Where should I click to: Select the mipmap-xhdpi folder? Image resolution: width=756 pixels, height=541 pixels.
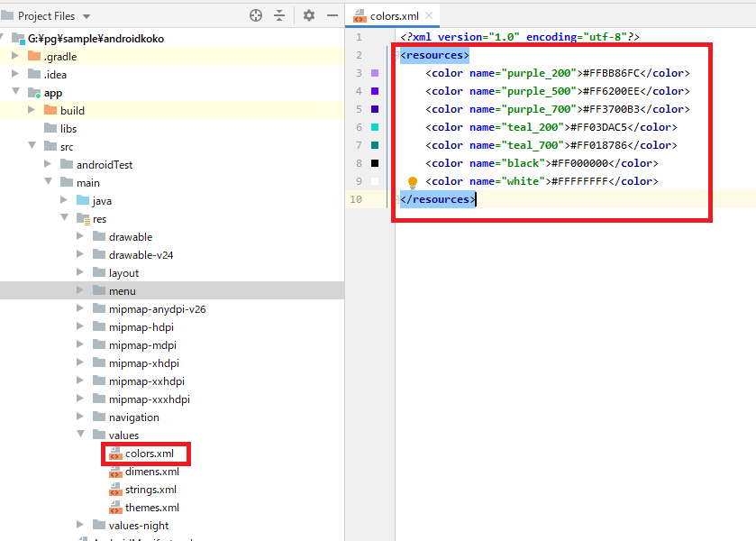coord(143,362)
